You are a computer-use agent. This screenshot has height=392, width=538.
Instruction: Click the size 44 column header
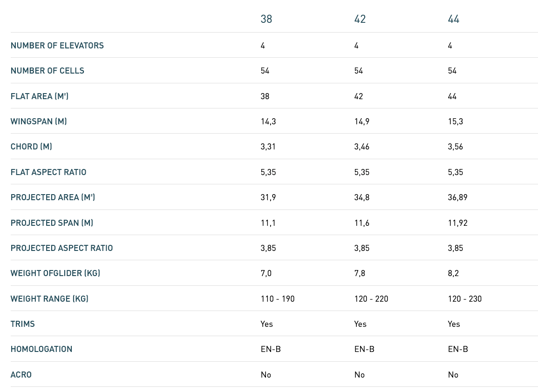(x=454, y=19)
